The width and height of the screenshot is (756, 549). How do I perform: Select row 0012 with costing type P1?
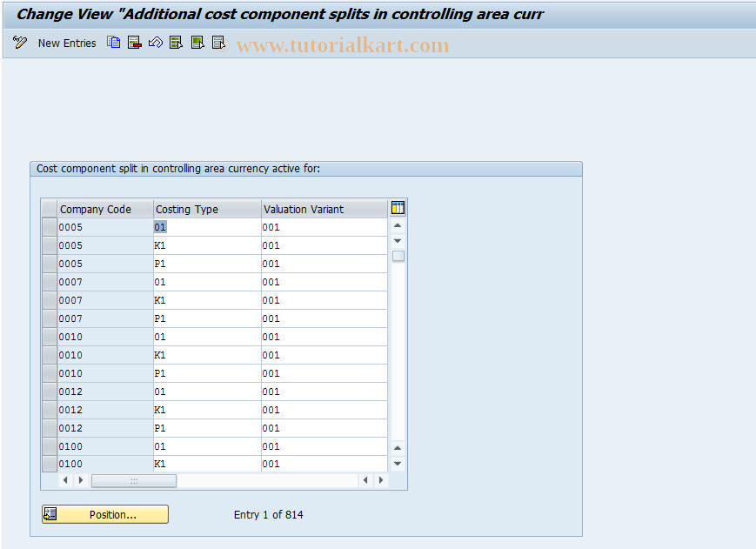pyautogui.click(x=50, y=429)
